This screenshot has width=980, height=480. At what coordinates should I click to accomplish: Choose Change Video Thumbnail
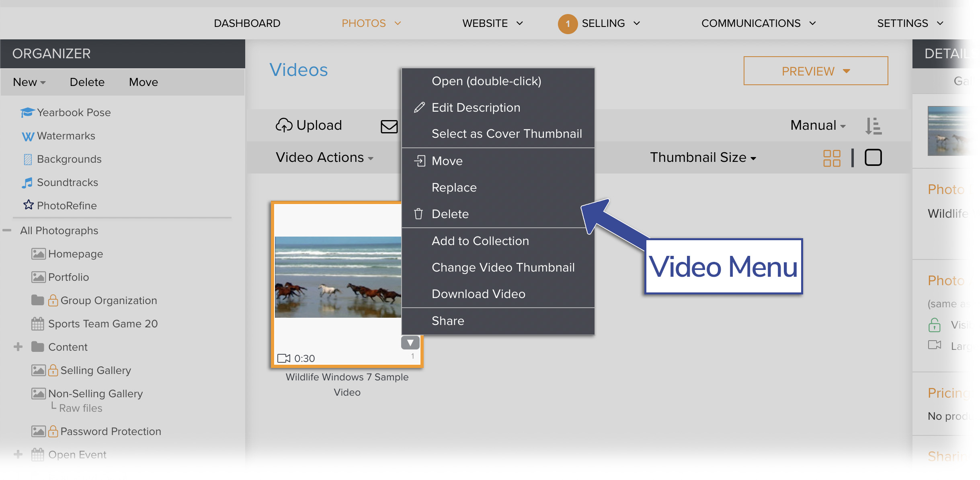(x=498, y=268)
